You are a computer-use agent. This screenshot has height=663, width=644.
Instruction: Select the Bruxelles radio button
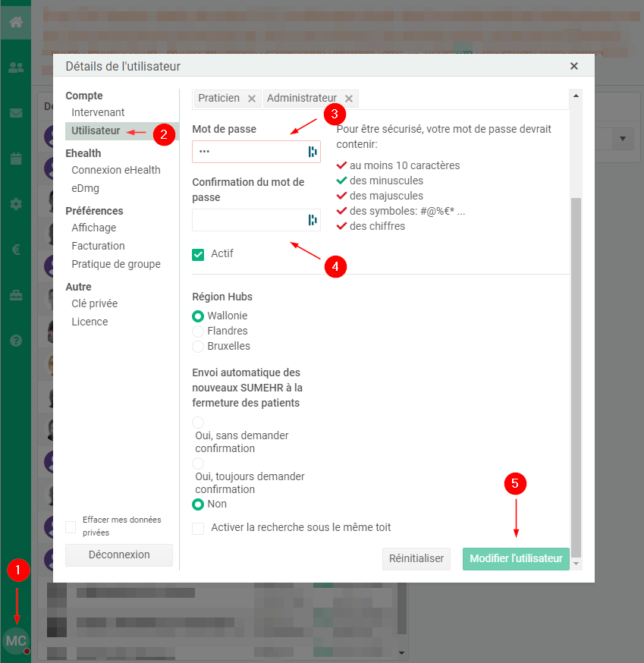coord(197,346)
